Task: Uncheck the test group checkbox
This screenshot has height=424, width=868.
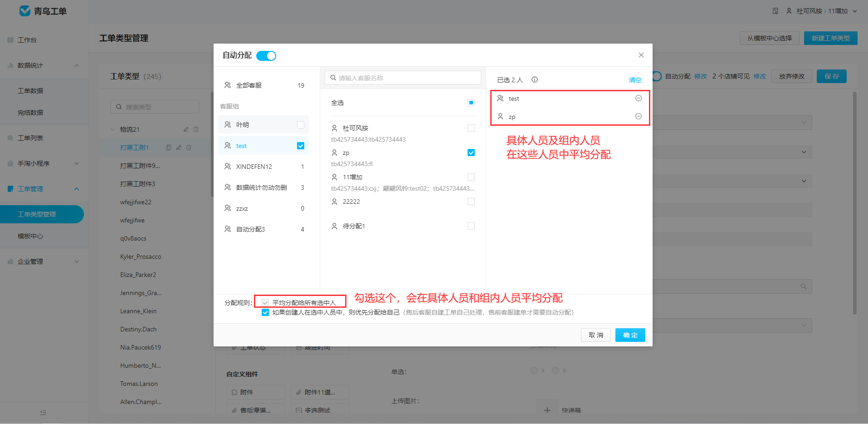Action: (300, 146)
